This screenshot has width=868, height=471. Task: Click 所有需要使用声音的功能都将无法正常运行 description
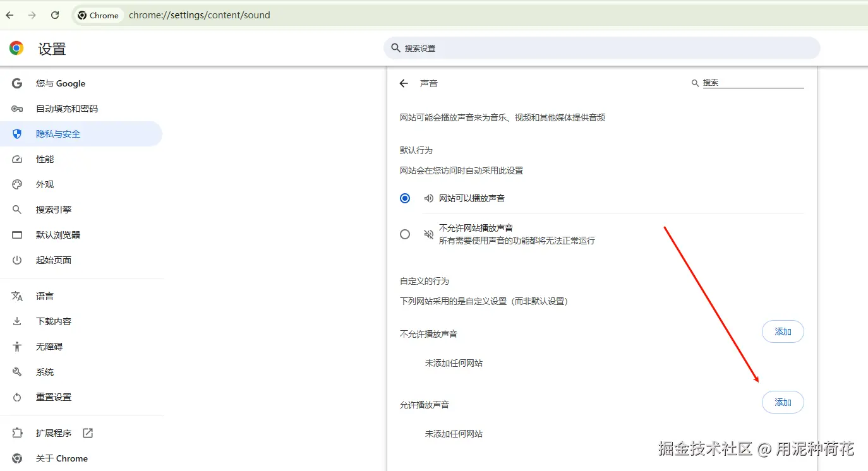coord(517,241)
